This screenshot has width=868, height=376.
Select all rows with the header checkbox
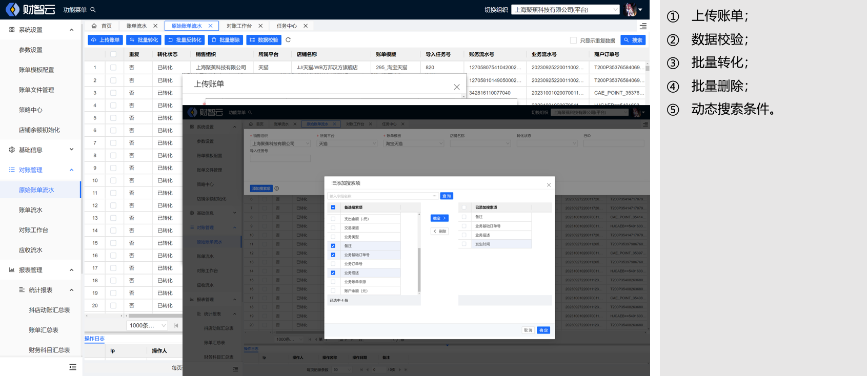pos(113,54)
